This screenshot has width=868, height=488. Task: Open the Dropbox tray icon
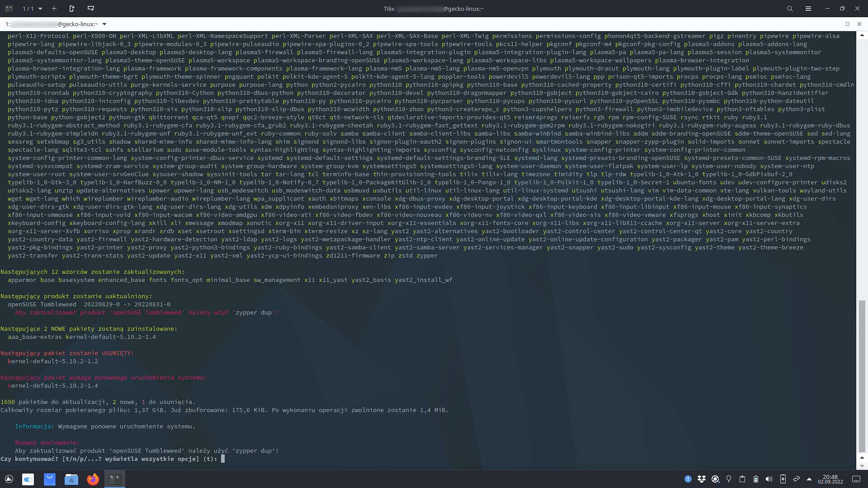(x=702, y=479)
